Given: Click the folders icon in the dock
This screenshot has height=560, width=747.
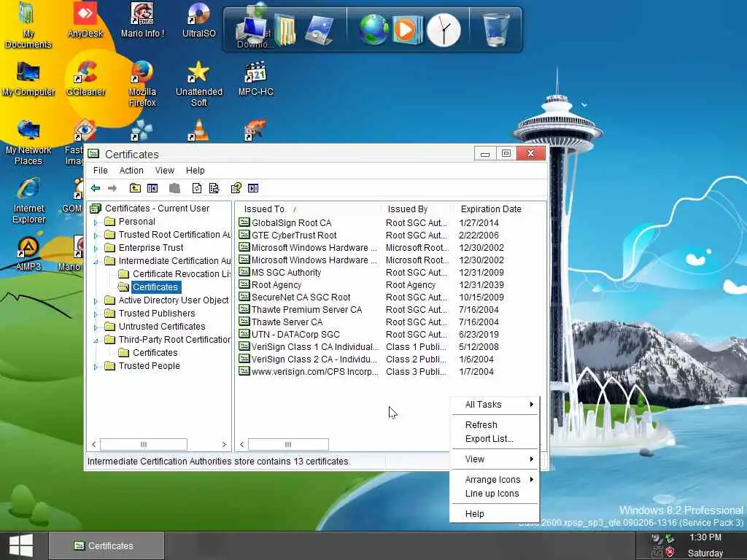Looking at the screenshot, I should [x=285, y=29].
